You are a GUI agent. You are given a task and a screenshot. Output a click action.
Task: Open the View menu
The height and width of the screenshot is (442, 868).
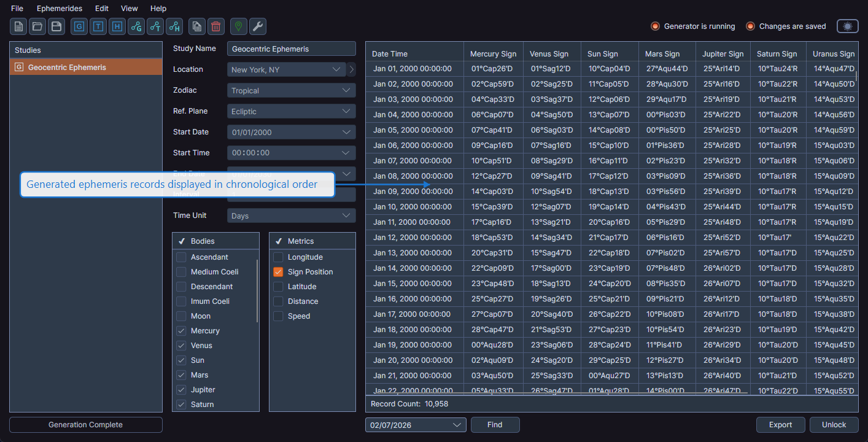(129, 8)
